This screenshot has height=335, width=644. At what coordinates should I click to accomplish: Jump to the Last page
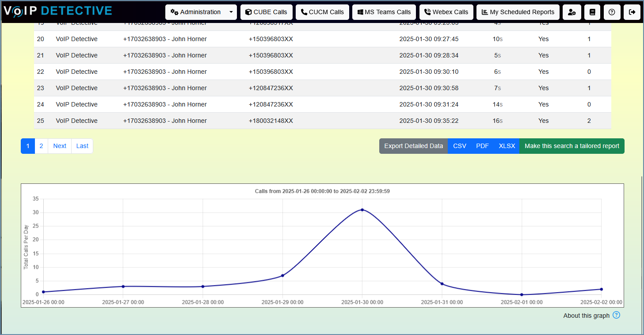(82, 146)
